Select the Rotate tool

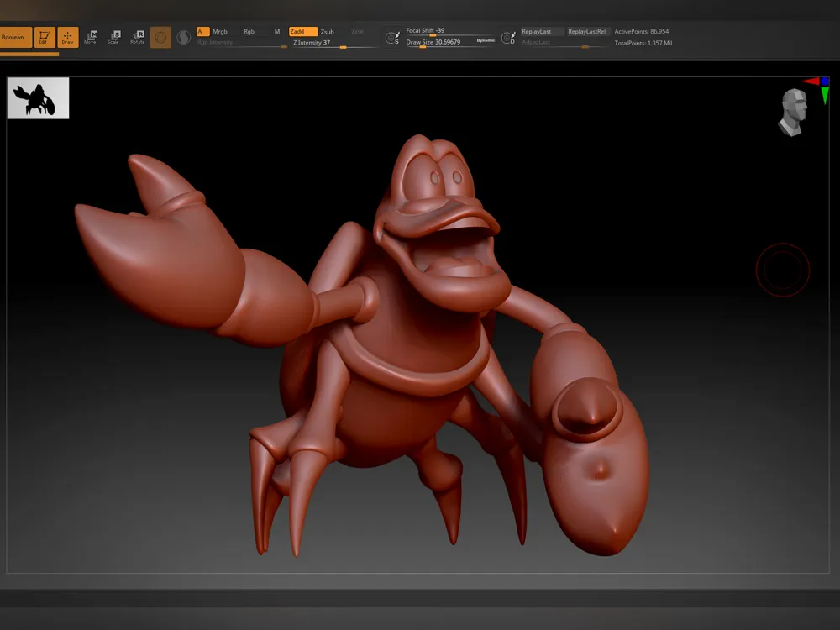[138, 37]
